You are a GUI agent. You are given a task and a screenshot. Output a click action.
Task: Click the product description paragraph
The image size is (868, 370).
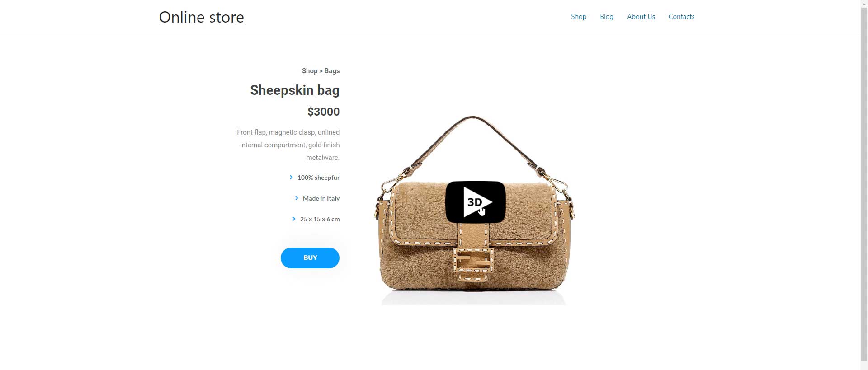click(288, 145)
